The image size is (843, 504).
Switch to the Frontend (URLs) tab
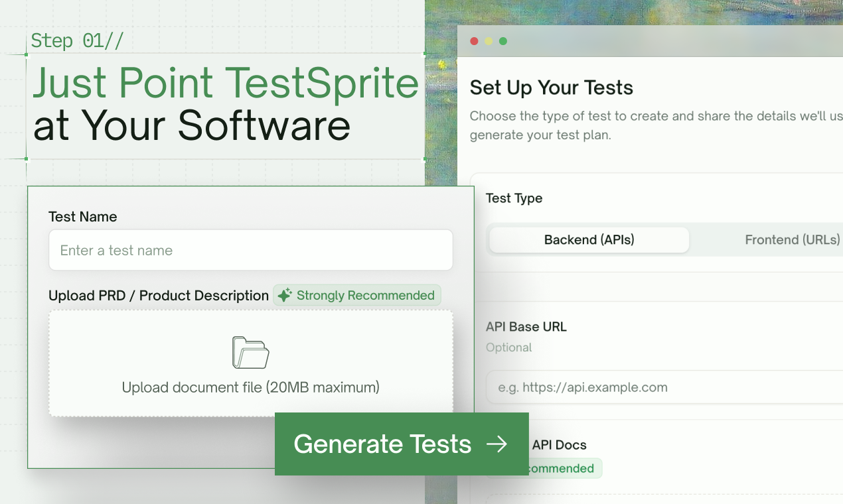tap(793, 239)
